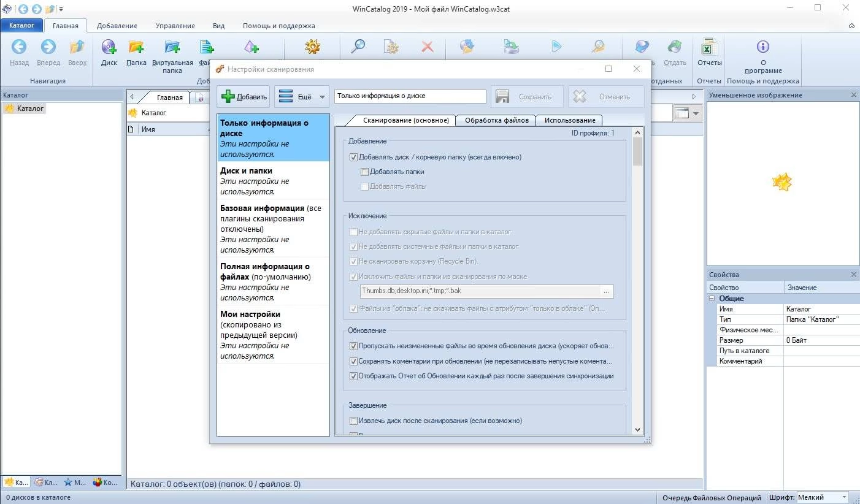This screenshot has width=860, height=504.
Task: Click the Отдать ribbon icon
Action: 675,47
